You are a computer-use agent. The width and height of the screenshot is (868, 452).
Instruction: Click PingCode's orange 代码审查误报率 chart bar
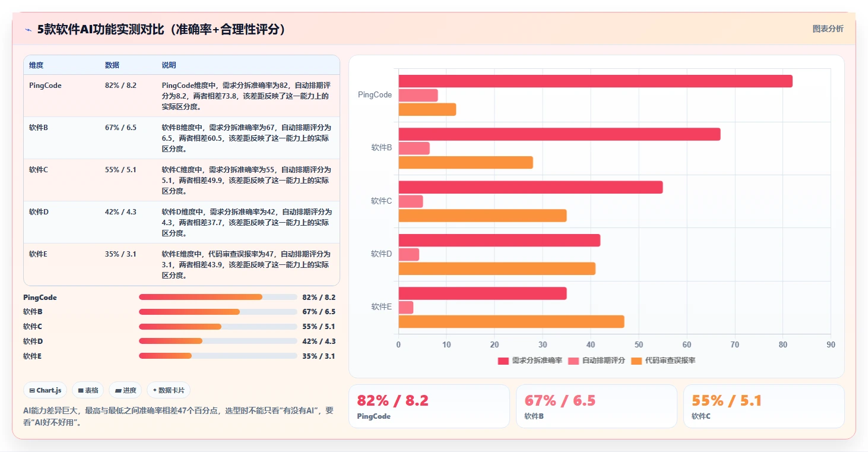(427, 109)
